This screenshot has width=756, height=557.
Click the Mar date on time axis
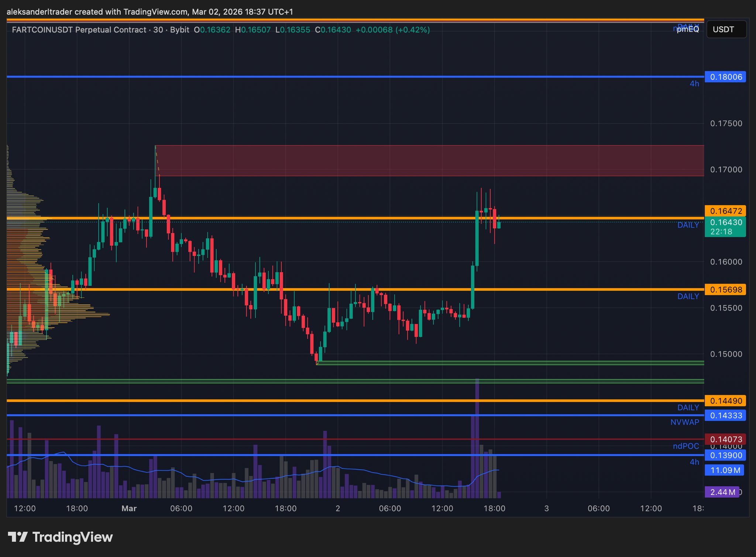129,508
